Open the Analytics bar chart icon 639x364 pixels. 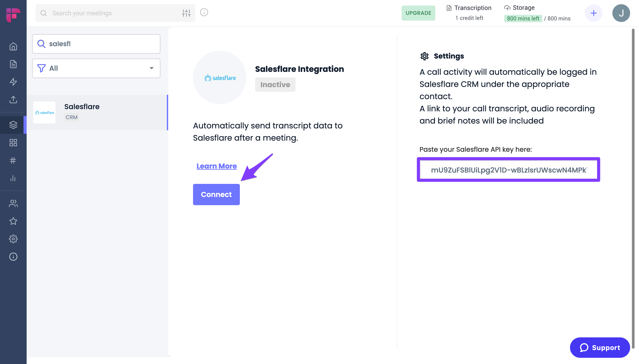[x=13, y=178]
